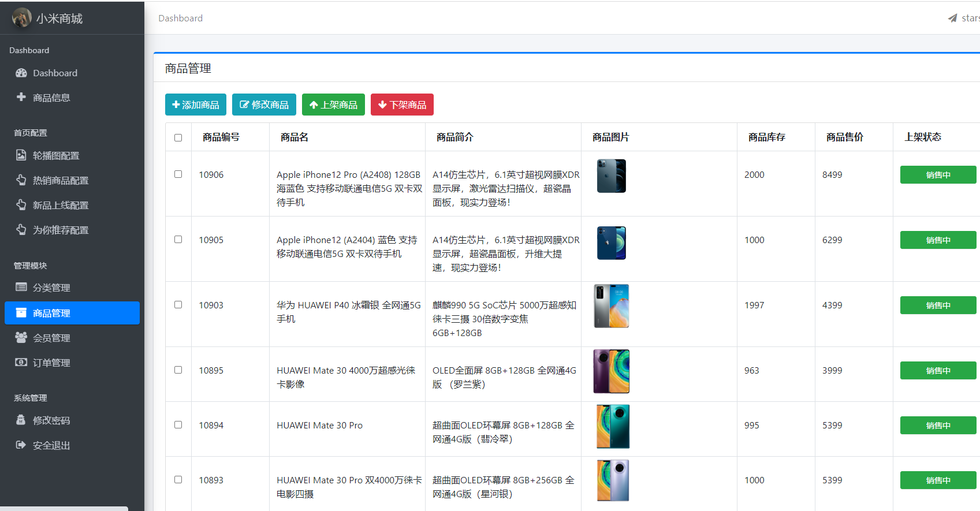The image size is (980, 511).
Task: Click the 商品售价 column header
Action: coord(844,137)
